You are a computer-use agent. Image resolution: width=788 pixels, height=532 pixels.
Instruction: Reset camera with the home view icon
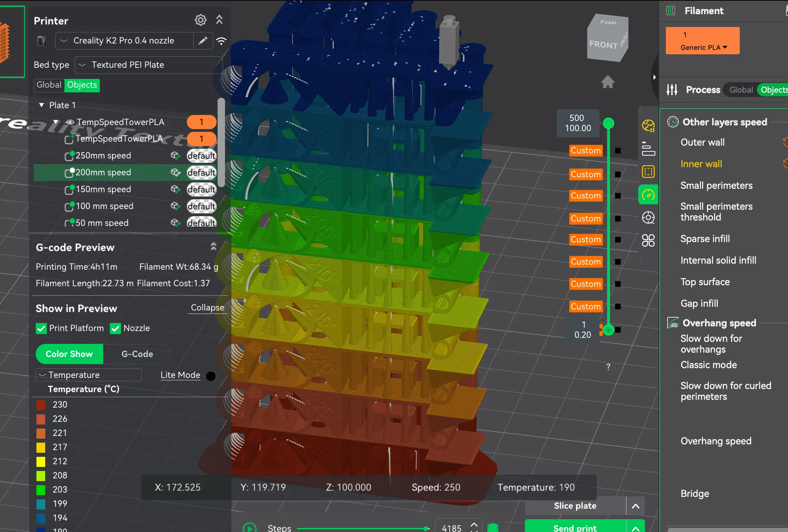[x=608, y=82]
